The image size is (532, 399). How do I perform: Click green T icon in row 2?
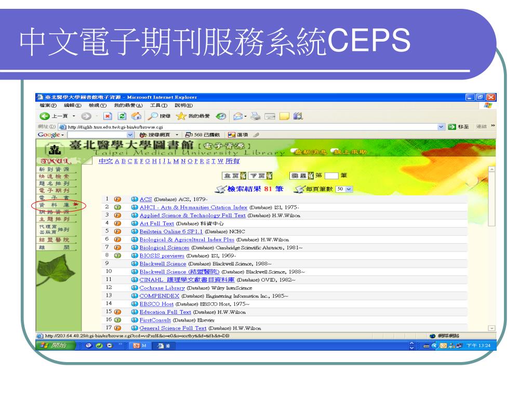[117, 207]
